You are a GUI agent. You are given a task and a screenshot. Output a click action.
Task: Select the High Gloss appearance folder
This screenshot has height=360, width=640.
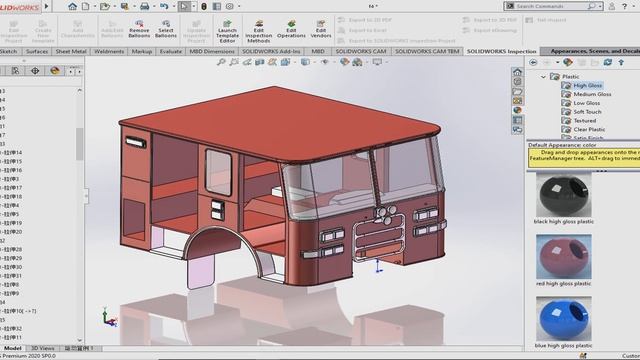[x=587, y=85]
